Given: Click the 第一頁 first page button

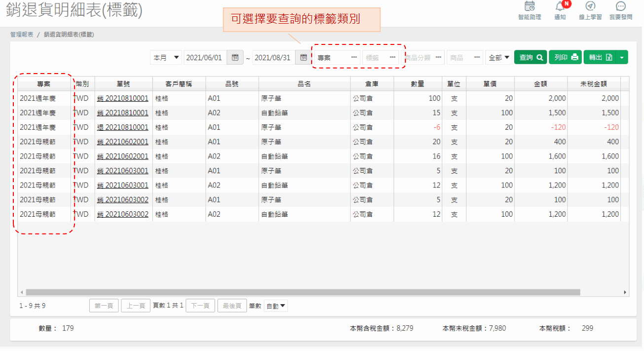Looking at the screenshot, I should (x=104, y=306).
